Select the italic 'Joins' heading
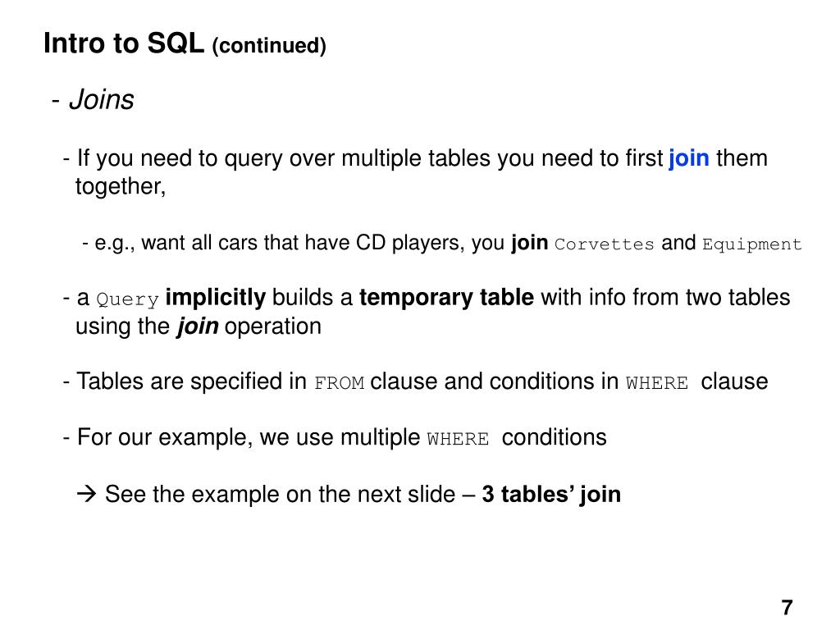Viewport: 840px width, 630px height. click(x=102, y=99)
